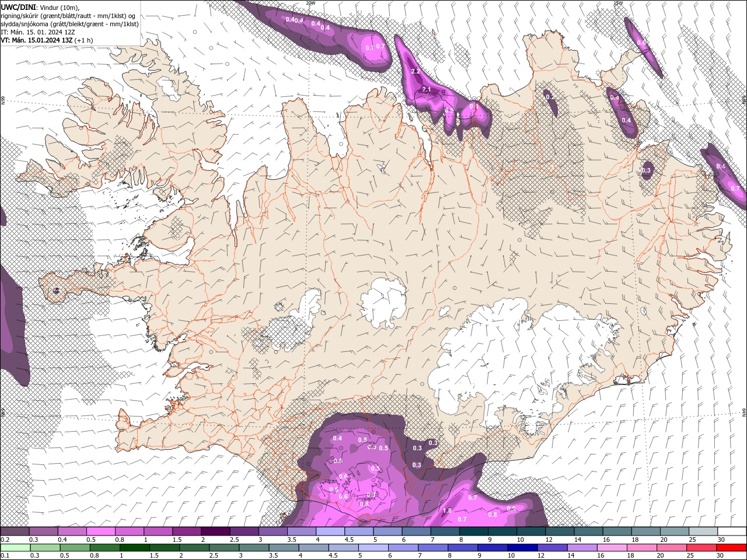
Task: Click the violet 12 swatch in rain scale
Action: [x=552, y=548]
